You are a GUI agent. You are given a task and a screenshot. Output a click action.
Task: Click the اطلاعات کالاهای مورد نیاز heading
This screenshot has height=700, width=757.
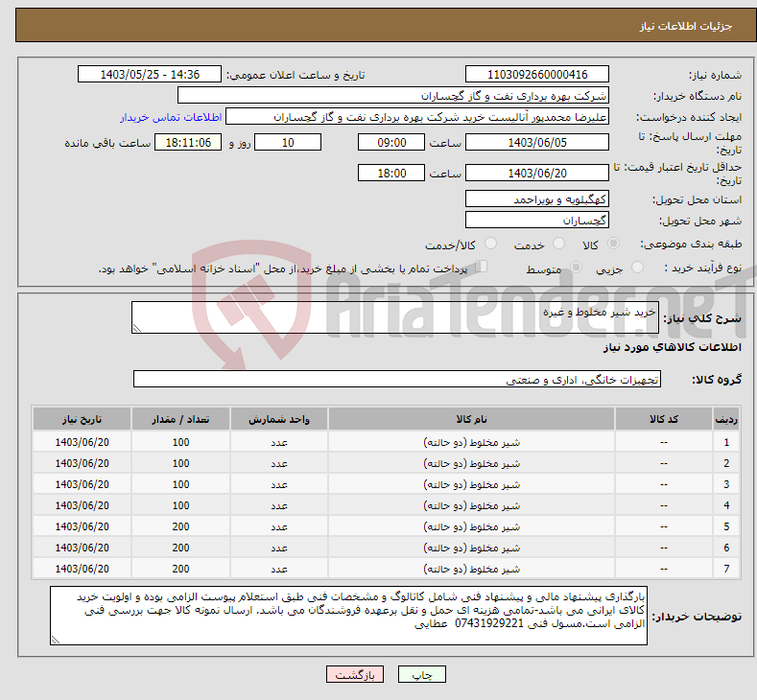[x=672, y=347]
